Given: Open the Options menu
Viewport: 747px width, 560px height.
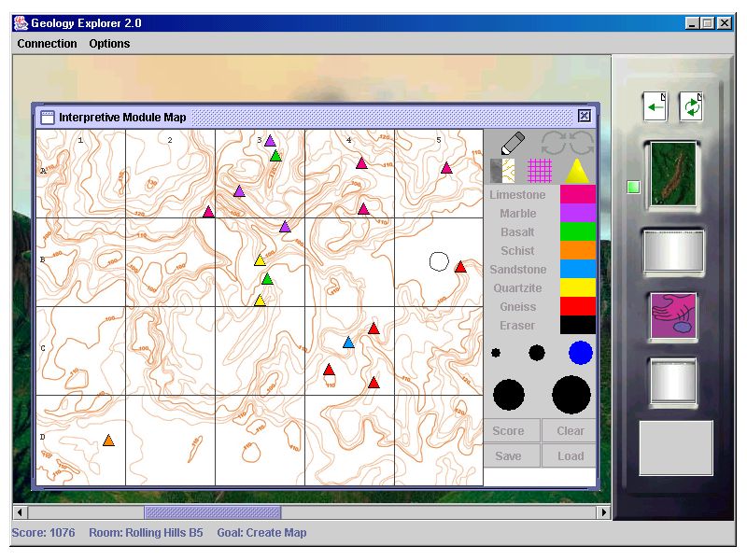Looking at the screenshot, I should pyautogui.click(x=109, y=44).
